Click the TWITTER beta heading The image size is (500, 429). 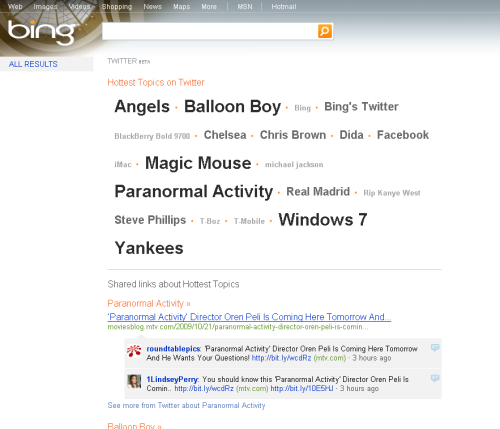129,61
